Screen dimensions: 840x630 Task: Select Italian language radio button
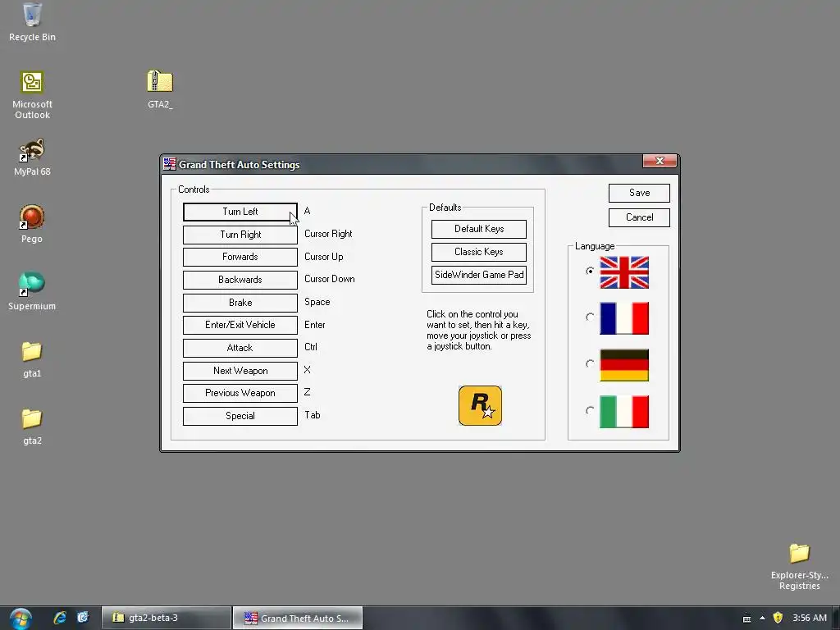590,410
